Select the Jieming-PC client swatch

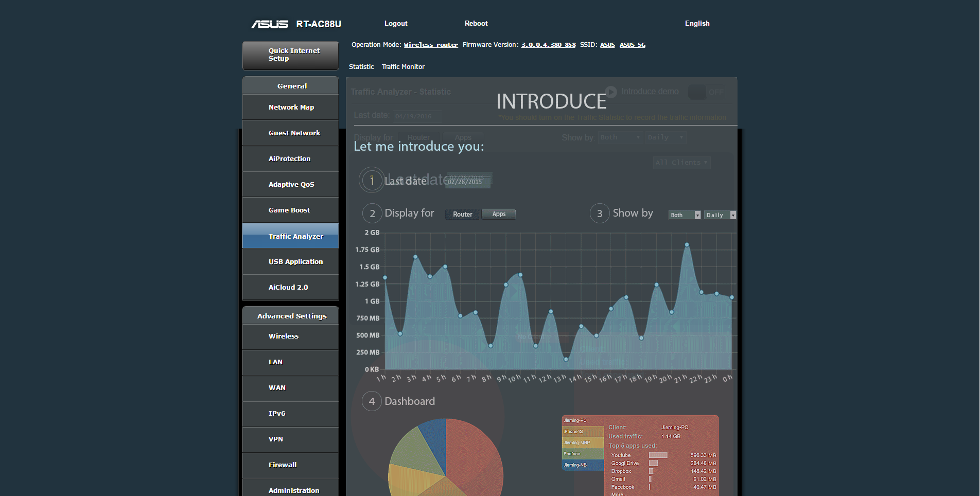coord(583,420)
